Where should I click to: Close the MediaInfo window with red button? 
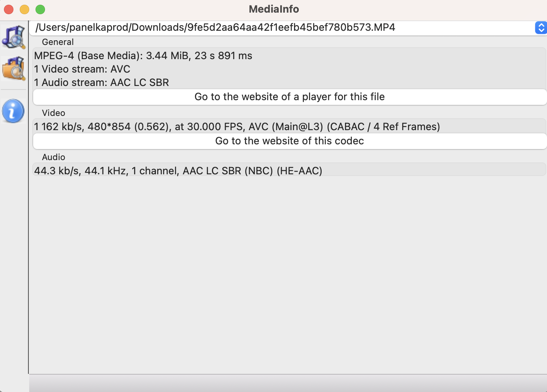[9, 9]
